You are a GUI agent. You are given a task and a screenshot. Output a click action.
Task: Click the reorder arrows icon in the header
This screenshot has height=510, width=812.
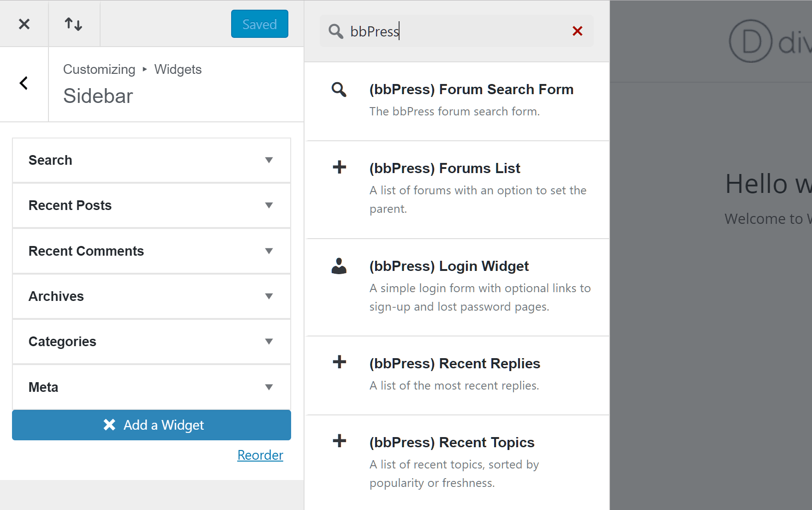[x=74, y=24]
